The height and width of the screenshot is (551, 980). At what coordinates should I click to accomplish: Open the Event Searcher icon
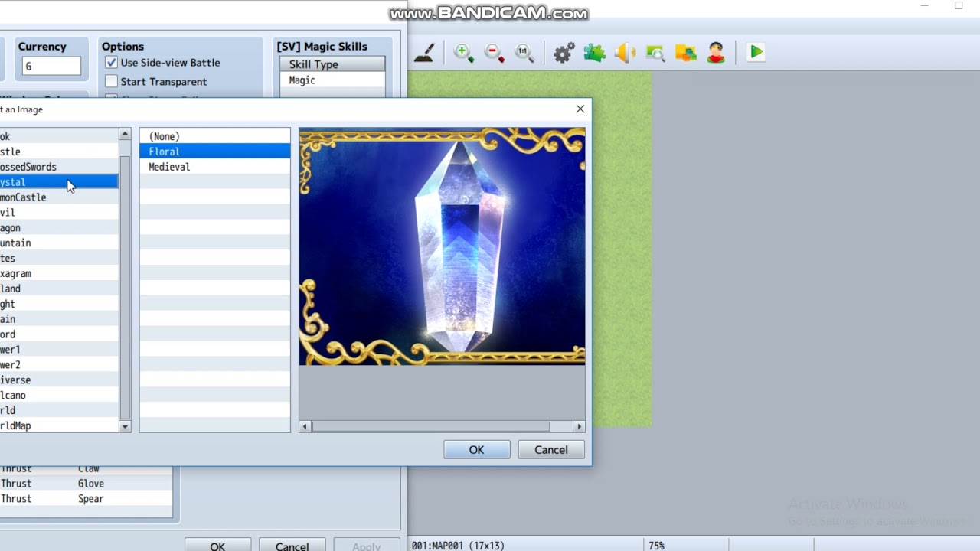655,53
